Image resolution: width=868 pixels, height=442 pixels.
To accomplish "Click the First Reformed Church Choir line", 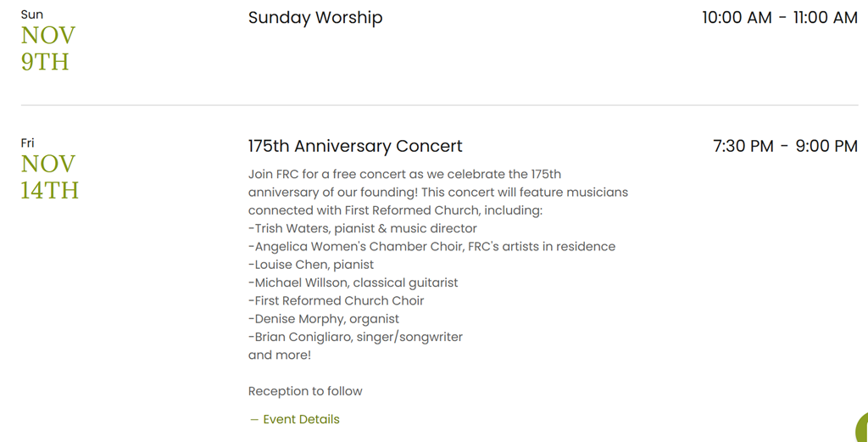I will point(337,300).
